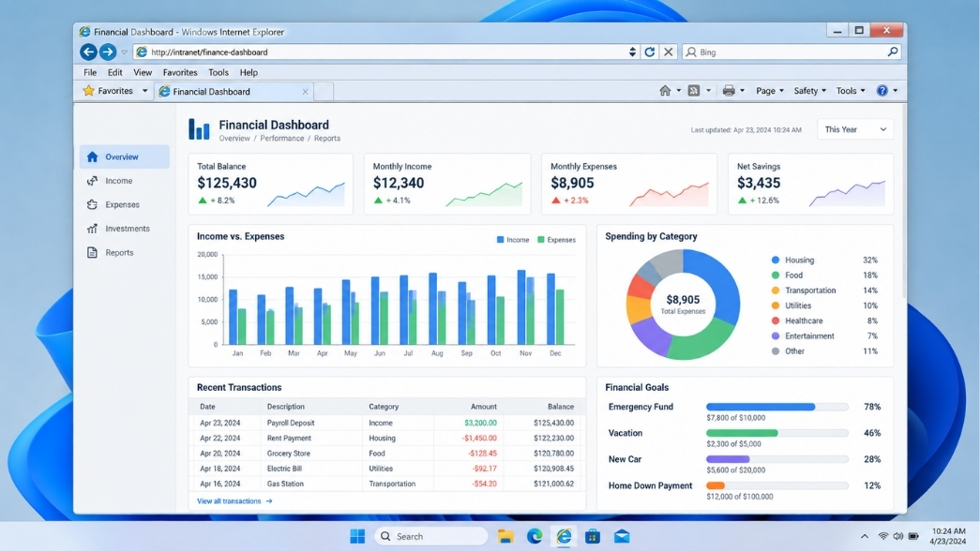Go forward with the browser Forward arrow

pyautogui.click(x=108, y=52)
